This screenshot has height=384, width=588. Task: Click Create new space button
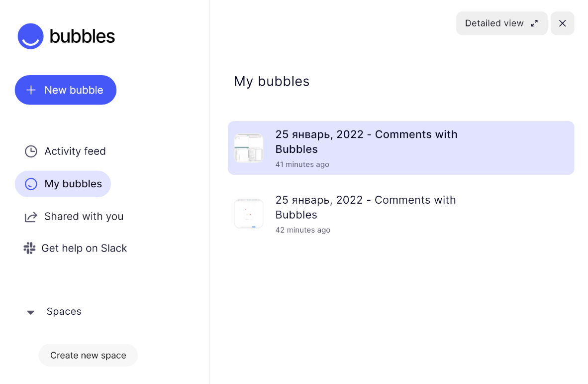coord(88,355)
